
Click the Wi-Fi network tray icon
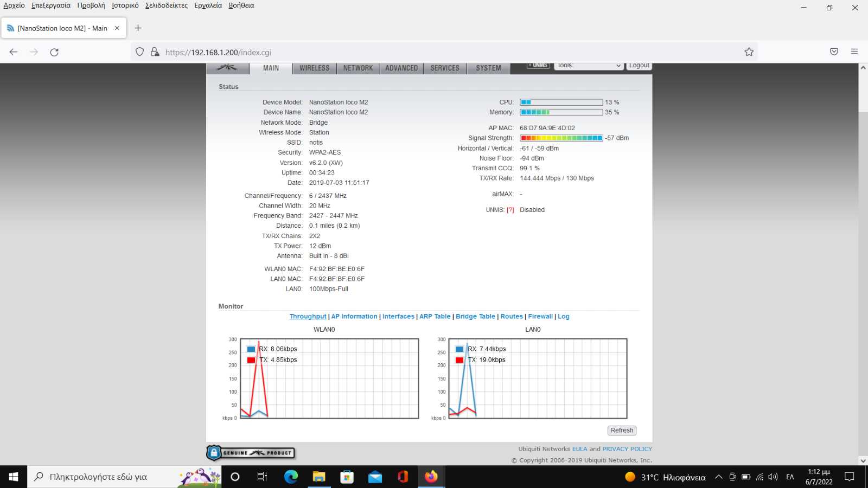click(x=759, y=477)
